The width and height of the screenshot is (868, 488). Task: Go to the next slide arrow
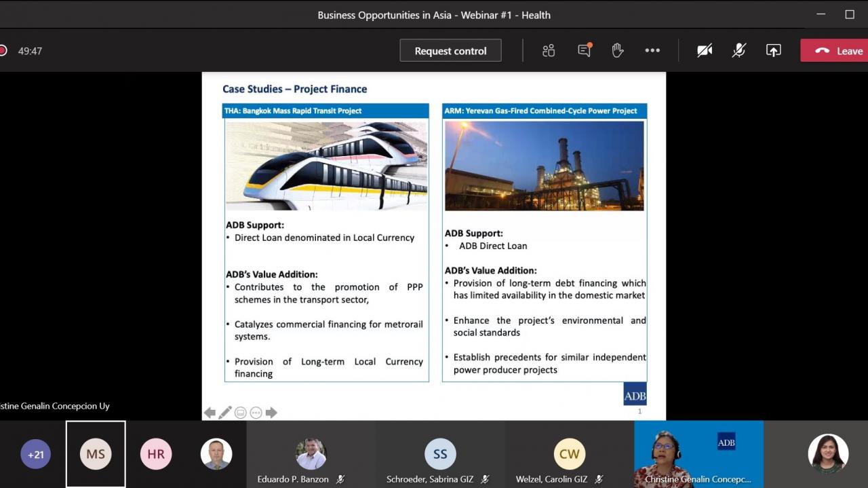tap(271, 413)
